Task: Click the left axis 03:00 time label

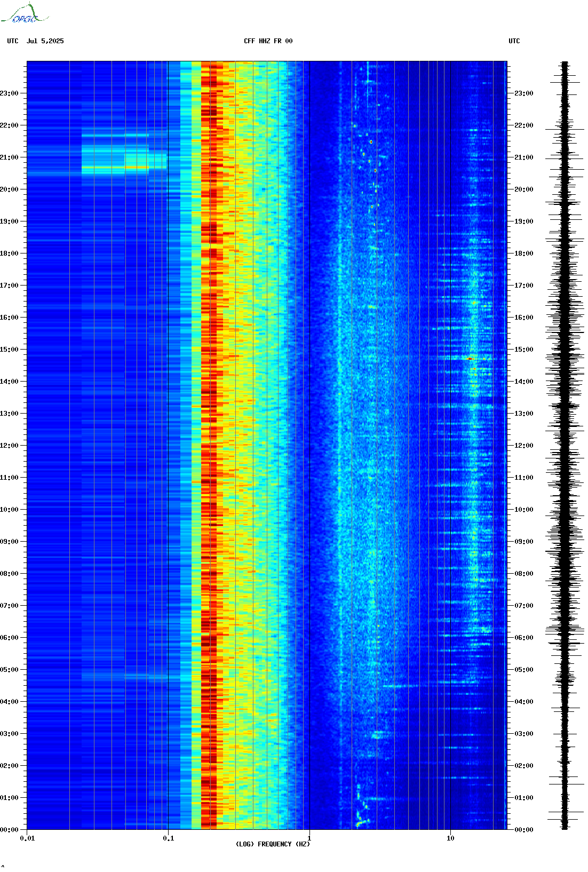Action: 9,734
